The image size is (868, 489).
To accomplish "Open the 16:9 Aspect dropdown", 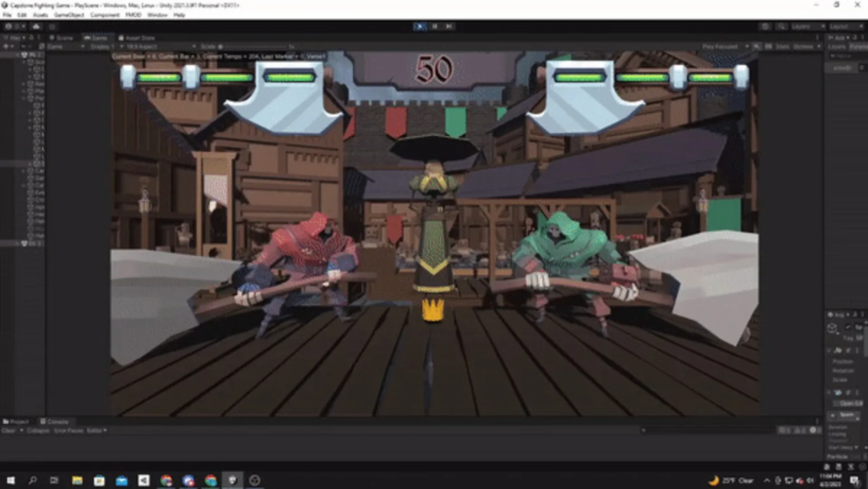I will click(x=161, y=47).
